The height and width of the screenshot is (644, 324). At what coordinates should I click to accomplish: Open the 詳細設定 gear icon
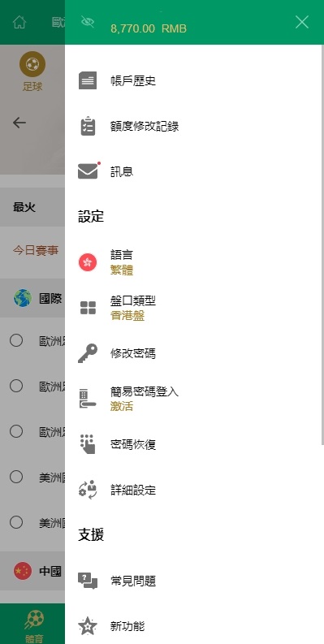pyautogui.click(x=88, y=490)
